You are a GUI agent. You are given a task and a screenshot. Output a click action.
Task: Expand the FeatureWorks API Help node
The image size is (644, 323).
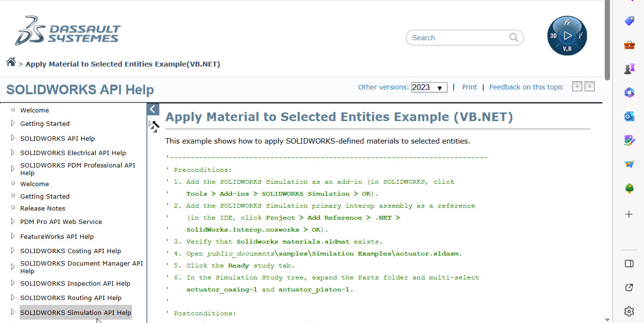[12, 236]
